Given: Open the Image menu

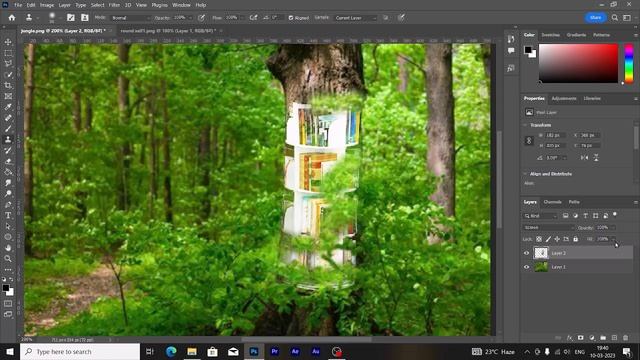Looking at the screenshot, I should pos(47,5).
